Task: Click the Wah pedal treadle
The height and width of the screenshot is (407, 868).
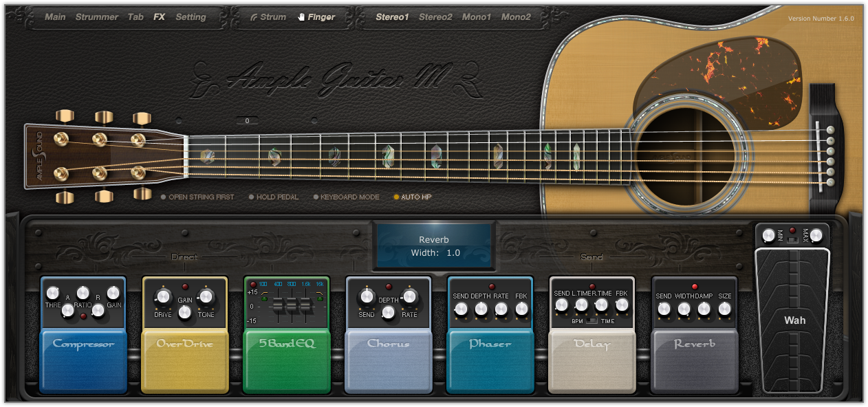Action: pyautogui.click(x=792, y=322)
